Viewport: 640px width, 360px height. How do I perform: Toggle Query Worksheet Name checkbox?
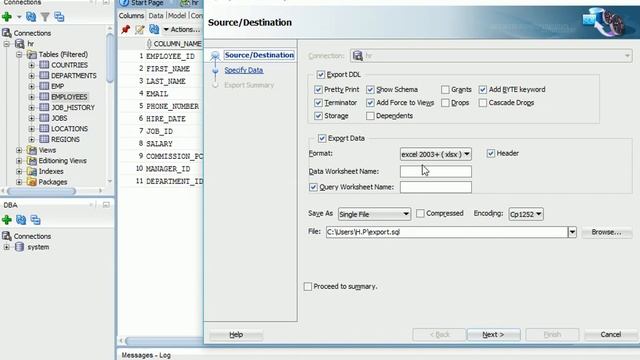[x=313, y=187]
